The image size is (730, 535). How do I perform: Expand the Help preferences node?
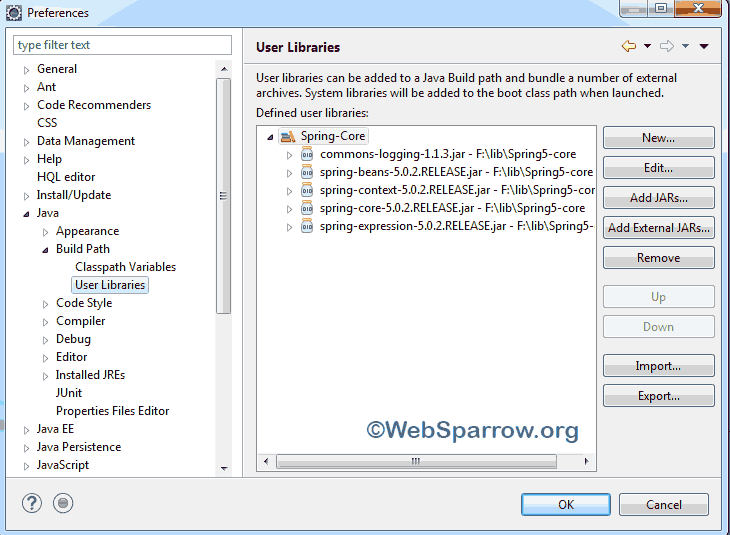26,160
